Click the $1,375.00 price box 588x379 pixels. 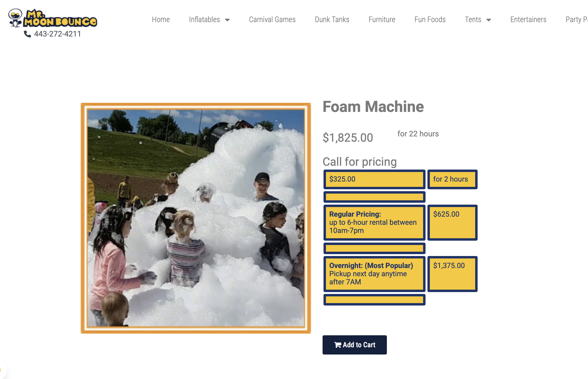click(x=452, y=274)
